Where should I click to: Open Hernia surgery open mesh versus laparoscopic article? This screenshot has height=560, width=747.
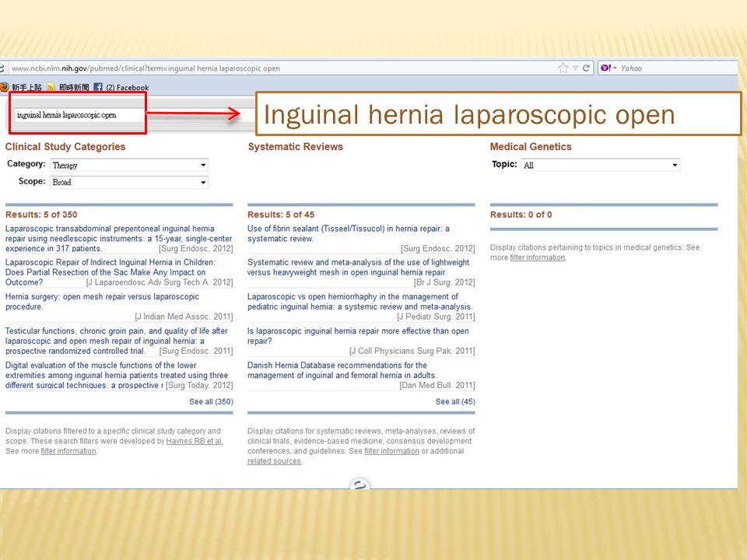tap(102, 302)
